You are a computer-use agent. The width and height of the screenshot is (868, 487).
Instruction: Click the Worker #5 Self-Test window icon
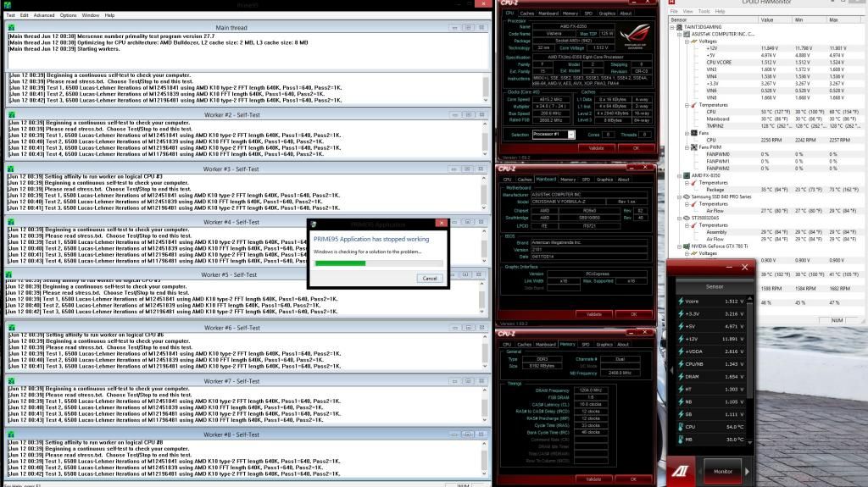pos(8,274)
